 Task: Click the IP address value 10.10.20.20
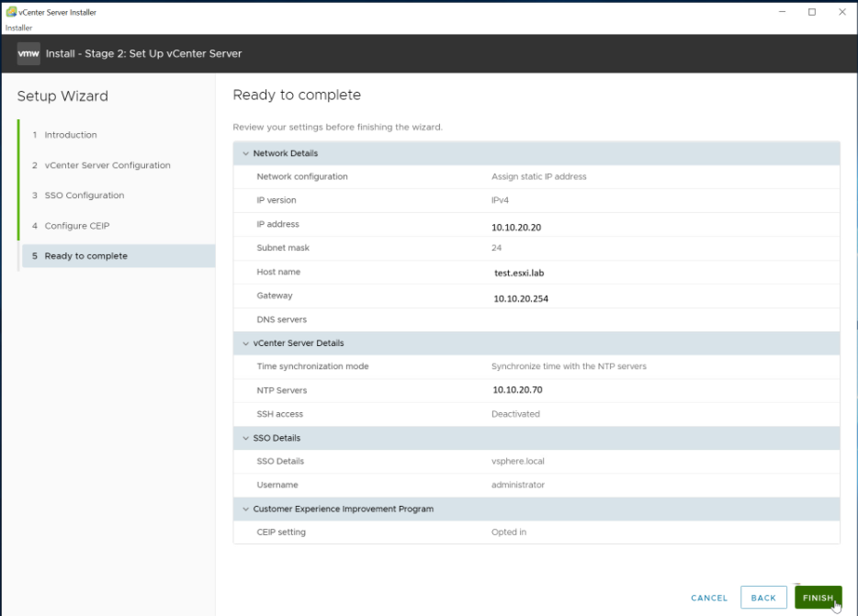pos(517,227)
